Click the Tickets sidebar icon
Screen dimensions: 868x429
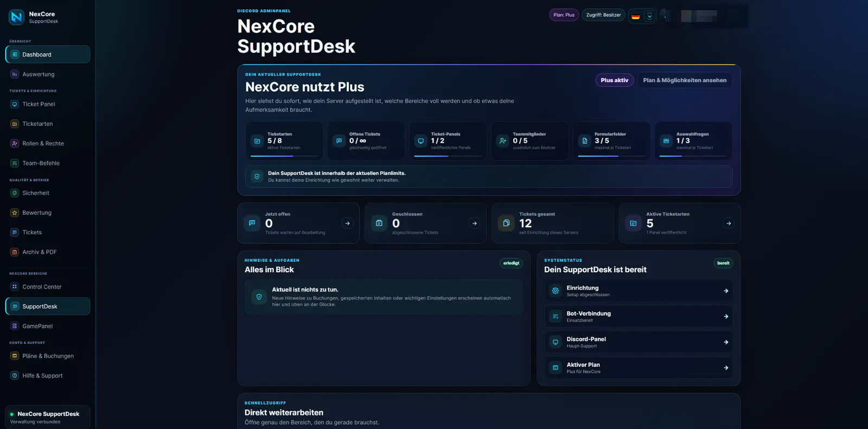pyautogui.click(x=15, y=232)
